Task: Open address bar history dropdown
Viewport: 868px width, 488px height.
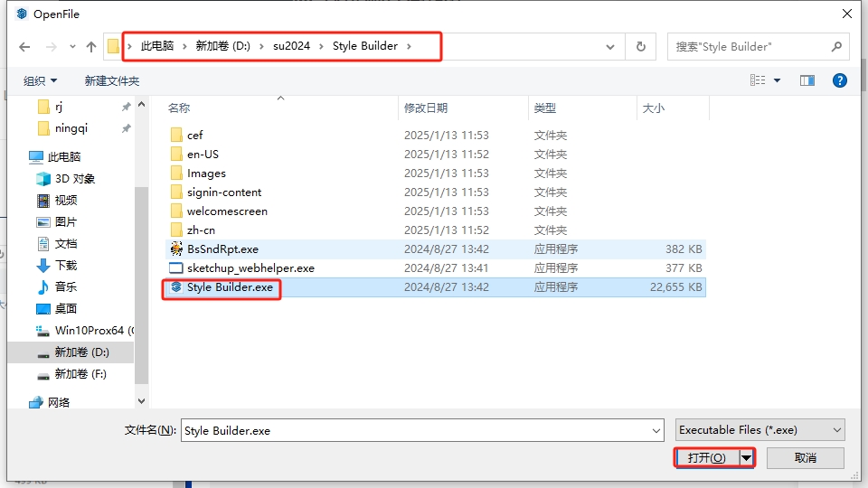Action: (x=610, y=47)
